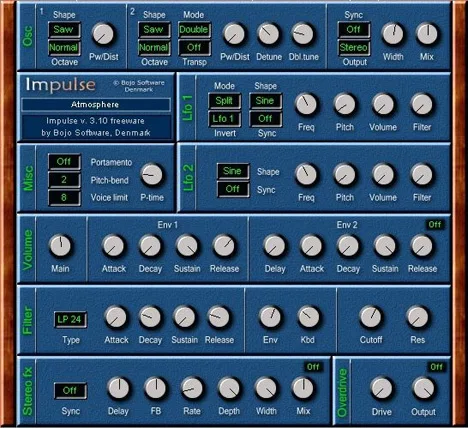Image resolution: width=468 pixels, height=428 pixels.
Task: Click the Env 2 Release knob
Action: click(422, 246)
